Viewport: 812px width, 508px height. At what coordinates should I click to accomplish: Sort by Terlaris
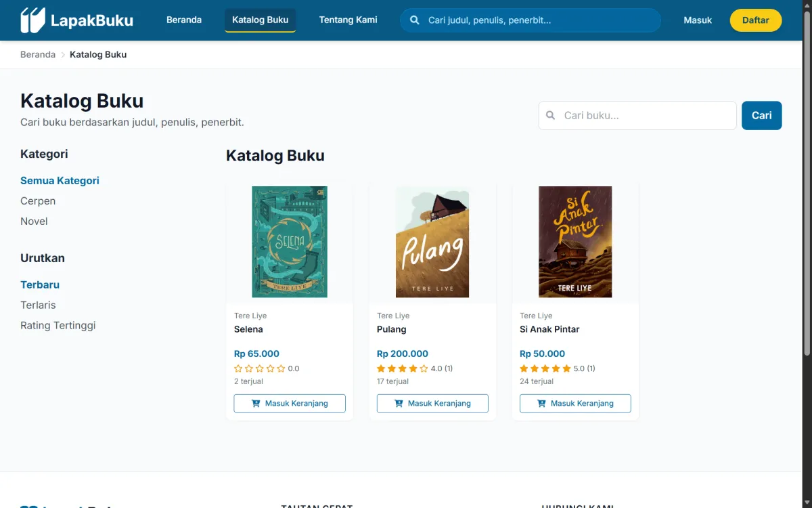pyautogui.click(x=38, y=305)
